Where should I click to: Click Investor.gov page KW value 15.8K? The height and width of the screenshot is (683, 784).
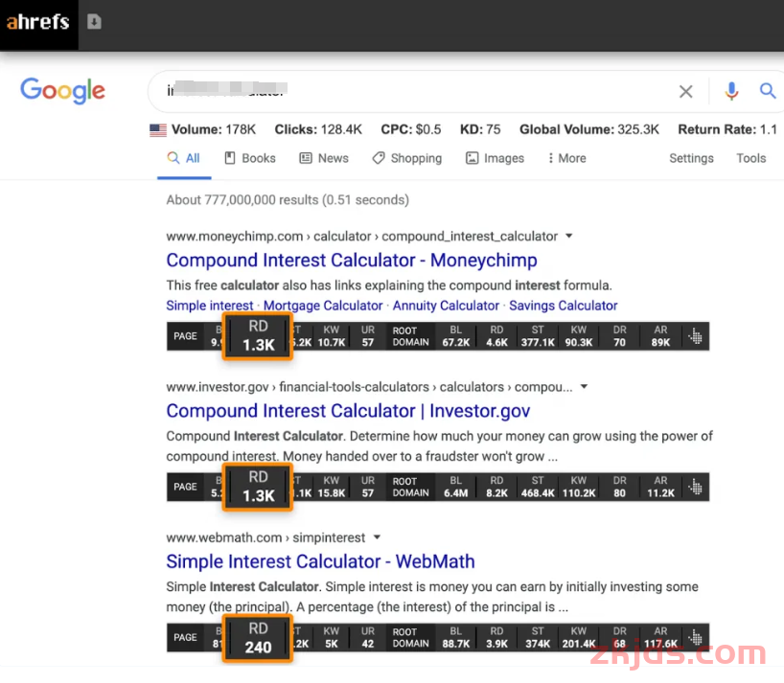click(332, 493)
